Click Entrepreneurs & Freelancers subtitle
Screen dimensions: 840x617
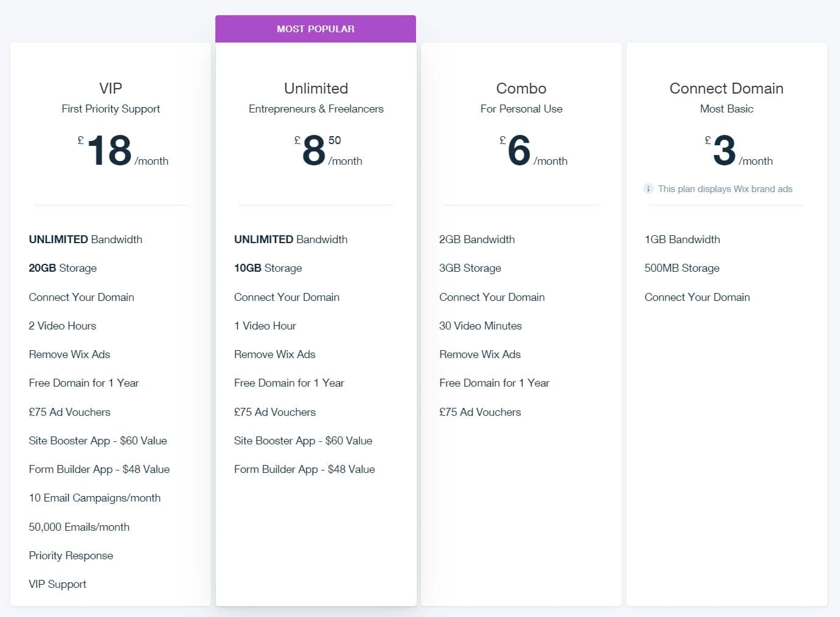[316, 109]
